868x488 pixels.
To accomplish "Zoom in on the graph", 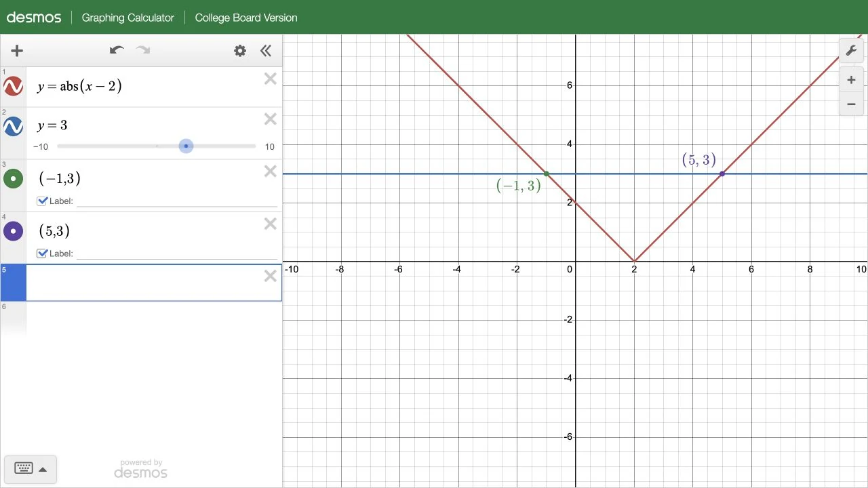I will pyautogui.click(x=851, y=80).
